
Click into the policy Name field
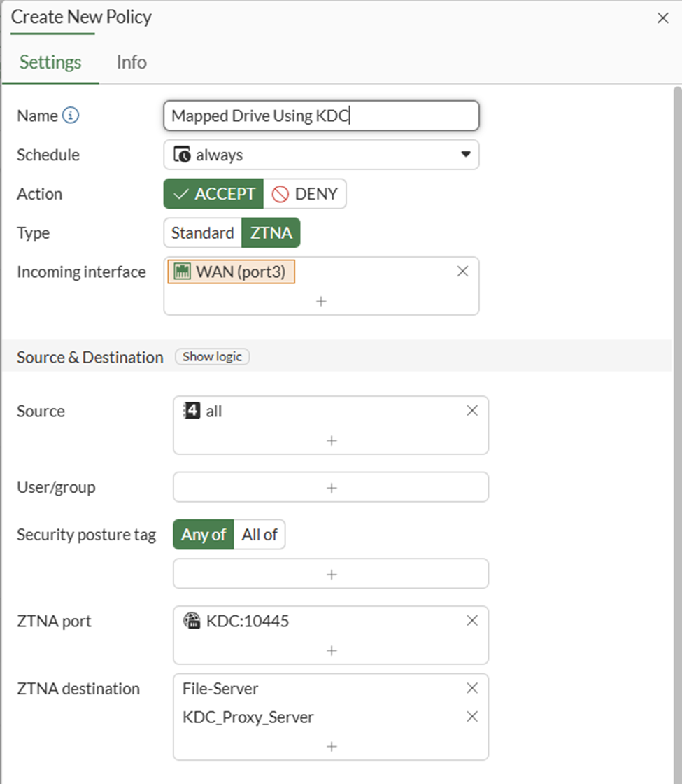[321, 115]
